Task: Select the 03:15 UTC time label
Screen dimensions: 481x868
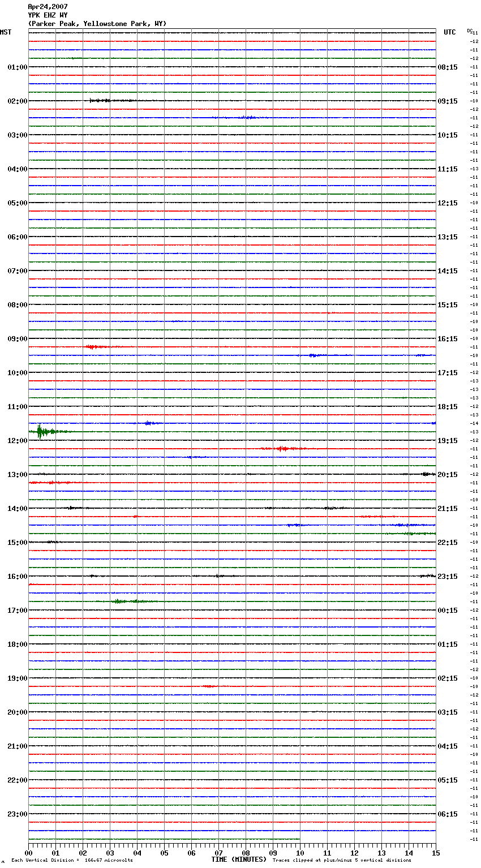Action: [x=448, y=712]
